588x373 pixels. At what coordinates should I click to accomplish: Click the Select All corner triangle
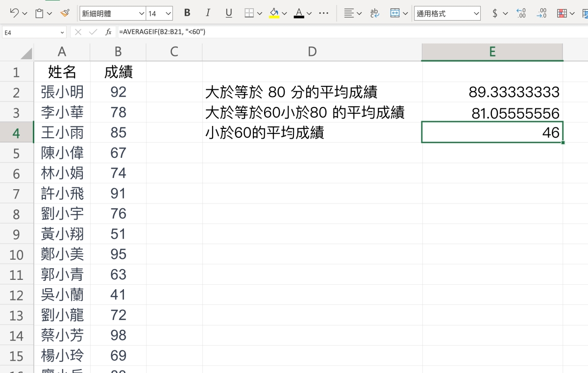point(25,53)
